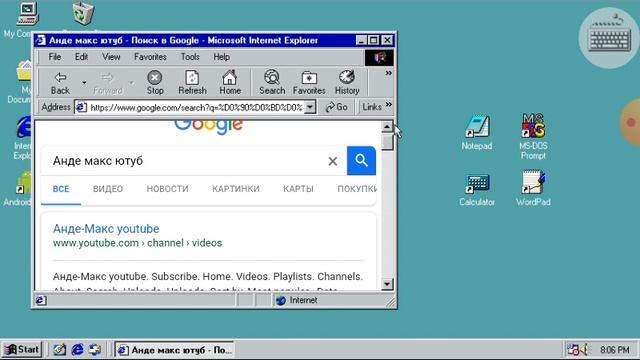Click the scroll up arrow of the page
Viewport: 640px width, 360px height.
387,127
